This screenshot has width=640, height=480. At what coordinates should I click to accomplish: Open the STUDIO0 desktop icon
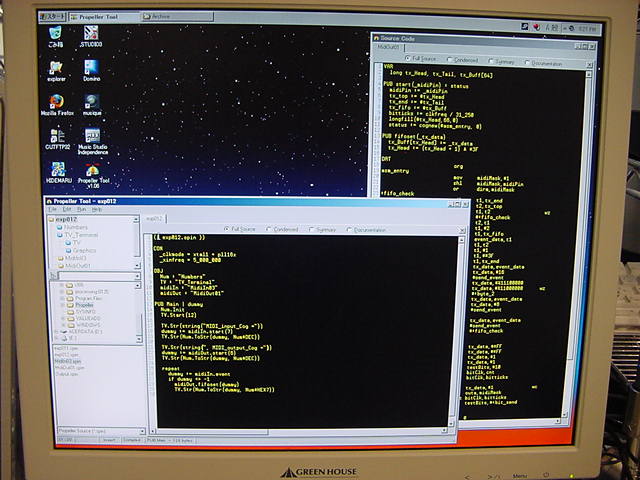91,36
